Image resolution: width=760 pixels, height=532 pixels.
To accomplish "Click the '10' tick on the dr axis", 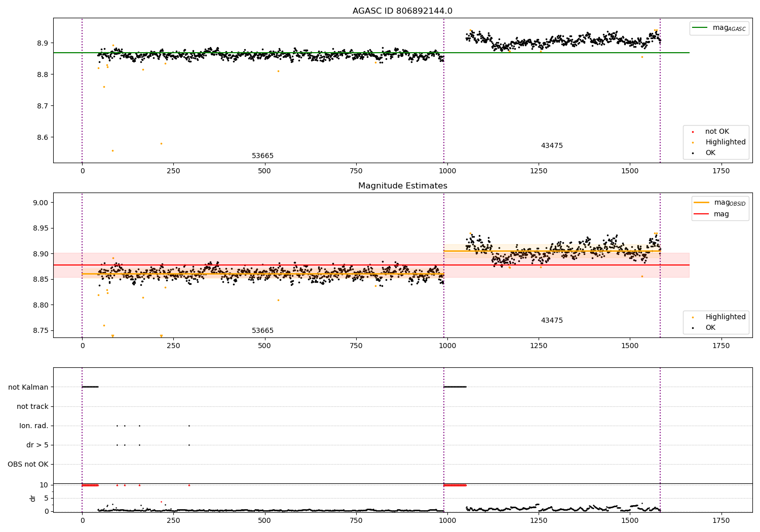I will click(44, 485).
